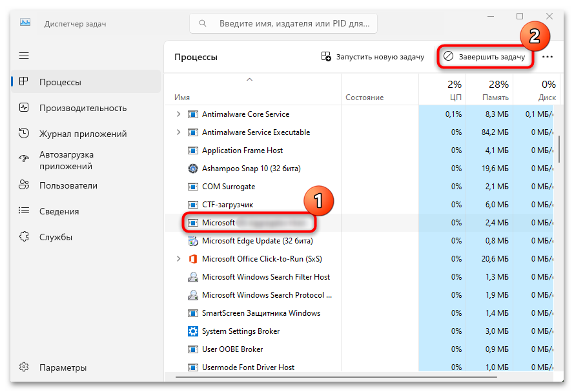This screenshot has width=574, height=392.
Task: Click the Пользователи users icon
Action: point(24,185)
